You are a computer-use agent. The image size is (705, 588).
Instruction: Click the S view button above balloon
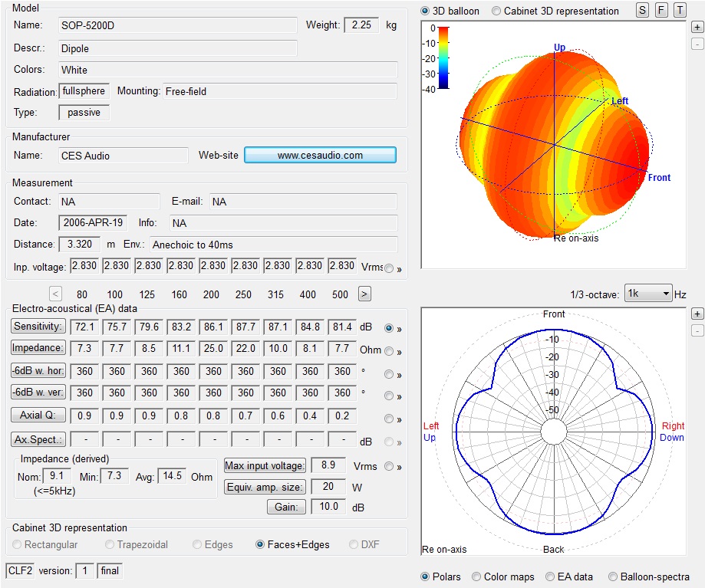coord(643,10)
